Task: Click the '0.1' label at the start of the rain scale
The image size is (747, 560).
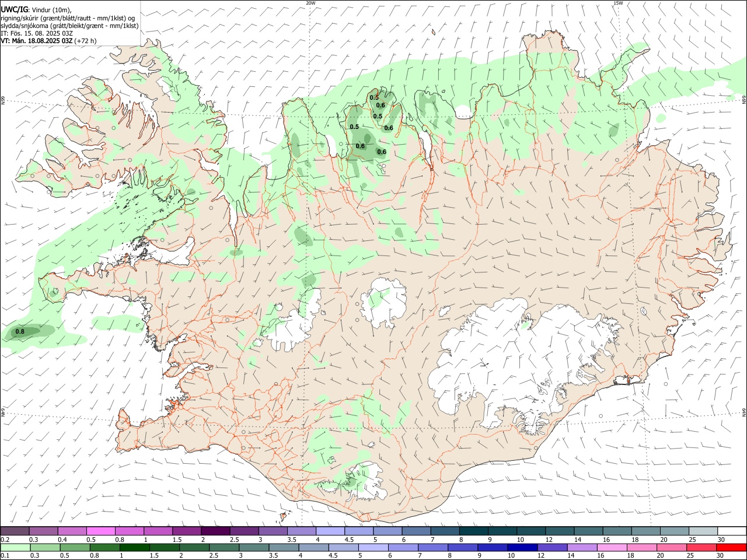Action: point(5,556)
